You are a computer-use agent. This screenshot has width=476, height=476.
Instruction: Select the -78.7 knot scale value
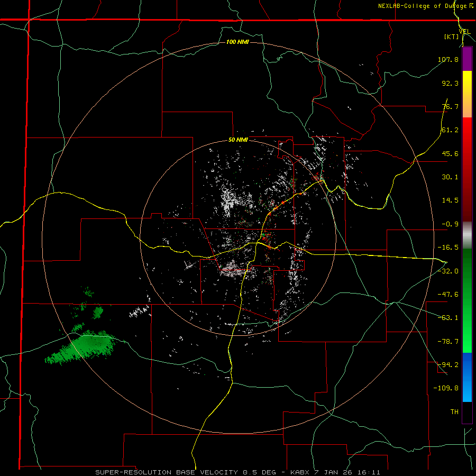tap(448, 342)
